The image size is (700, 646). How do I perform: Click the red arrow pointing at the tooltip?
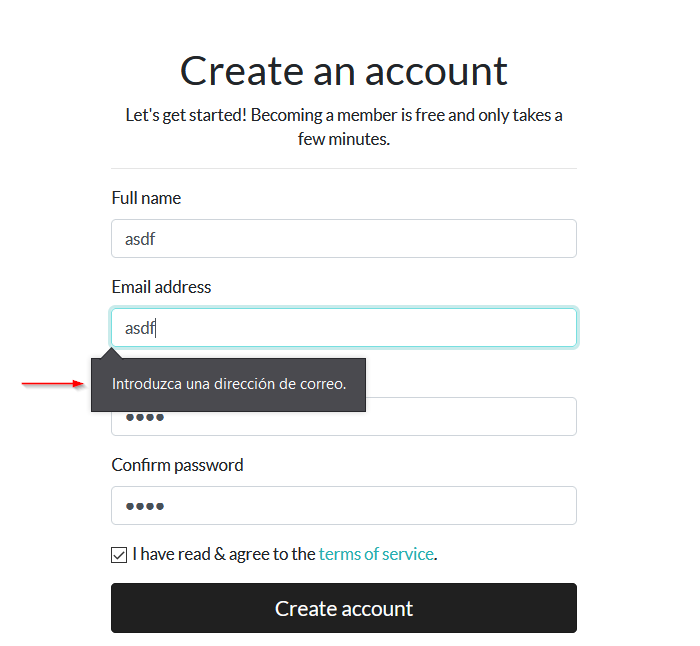(52, 383)
